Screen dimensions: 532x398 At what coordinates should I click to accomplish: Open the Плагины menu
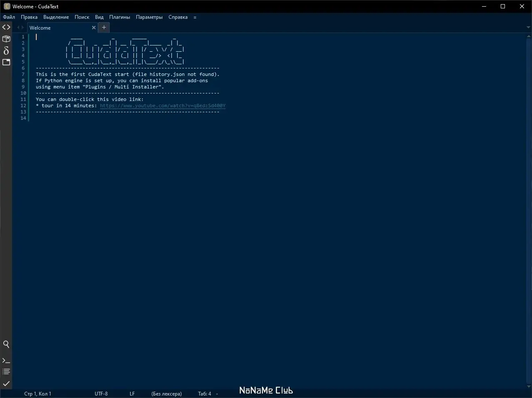(120, 17)
